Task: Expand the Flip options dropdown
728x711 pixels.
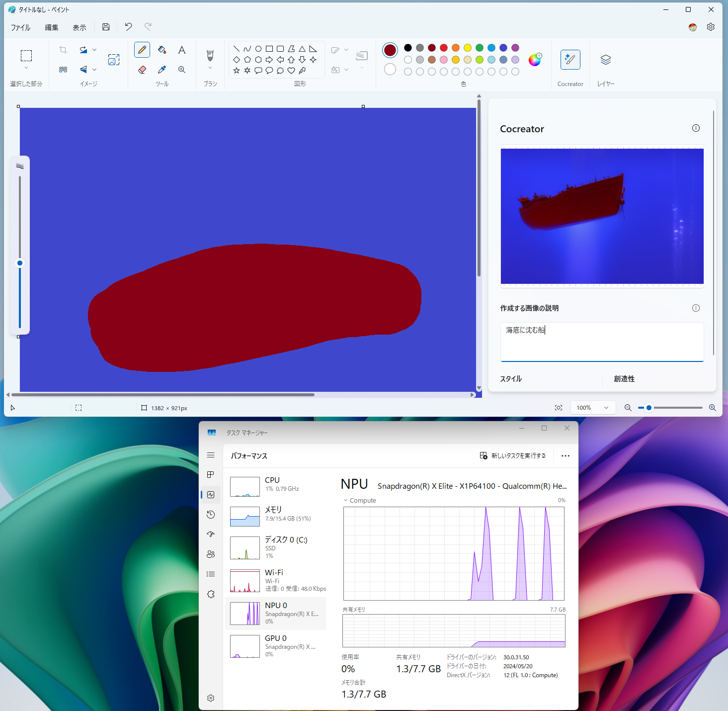Action: tap(94, 70)
